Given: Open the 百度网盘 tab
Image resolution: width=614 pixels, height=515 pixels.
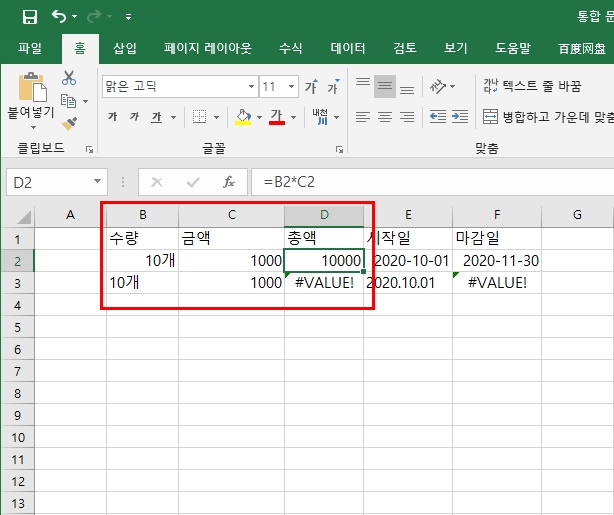Looking at the screenshot, I should coord(581,49).
